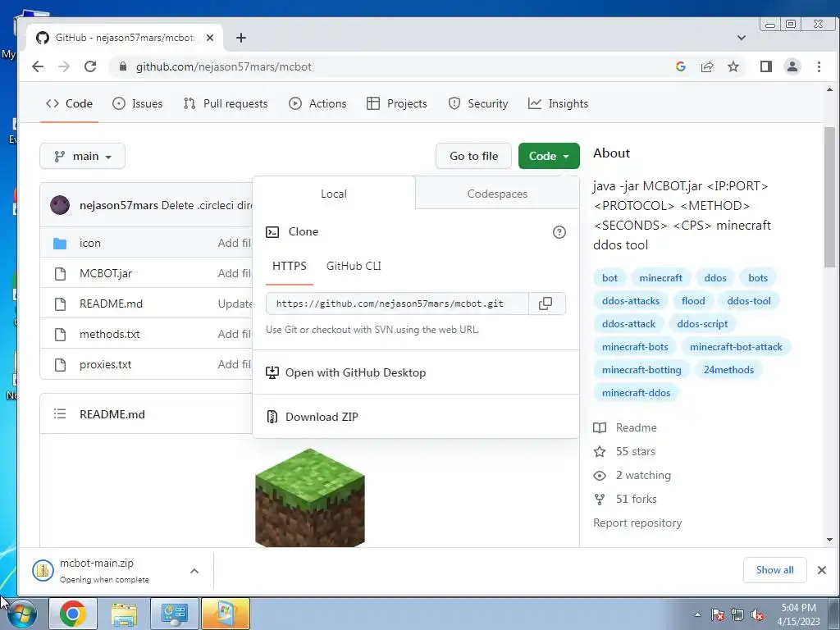The image size is (840, 630).
Task: Click the share page icon in address bar
Action: pyautogui.click(x=706, y=66)
